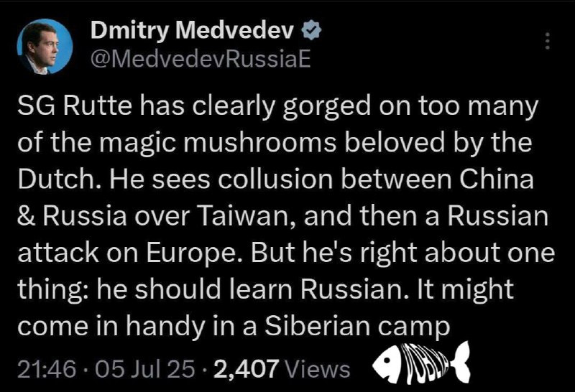
Task: Click the phrase Siberian camp
Action: click(356, 327)
